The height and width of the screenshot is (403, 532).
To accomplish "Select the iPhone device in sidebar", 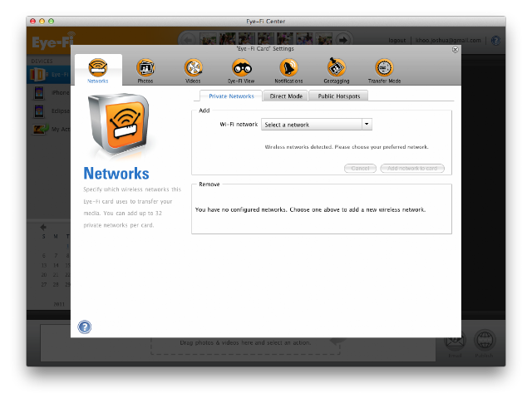I will pyautogui.click(x=49, y=92).
